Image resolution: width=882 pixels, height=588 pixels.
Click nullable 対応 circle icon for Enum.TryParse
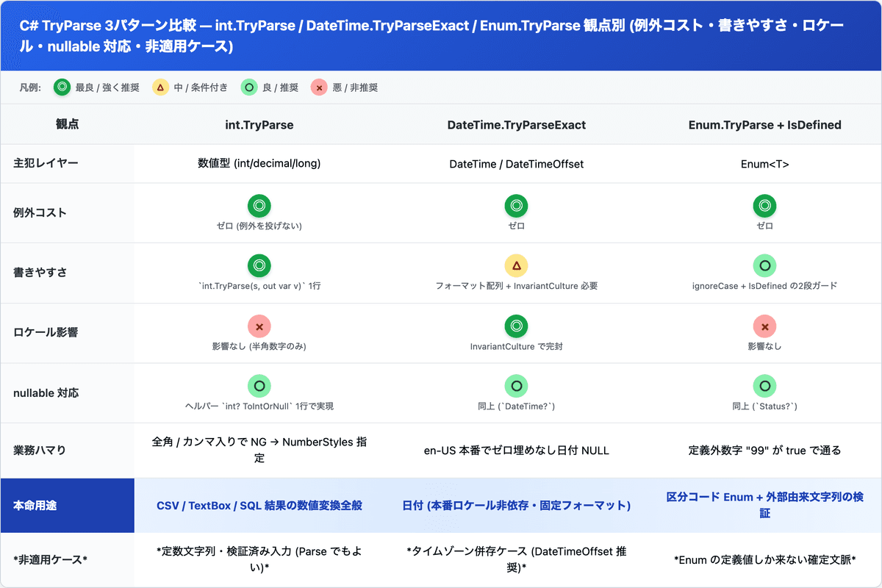[765, 387]
